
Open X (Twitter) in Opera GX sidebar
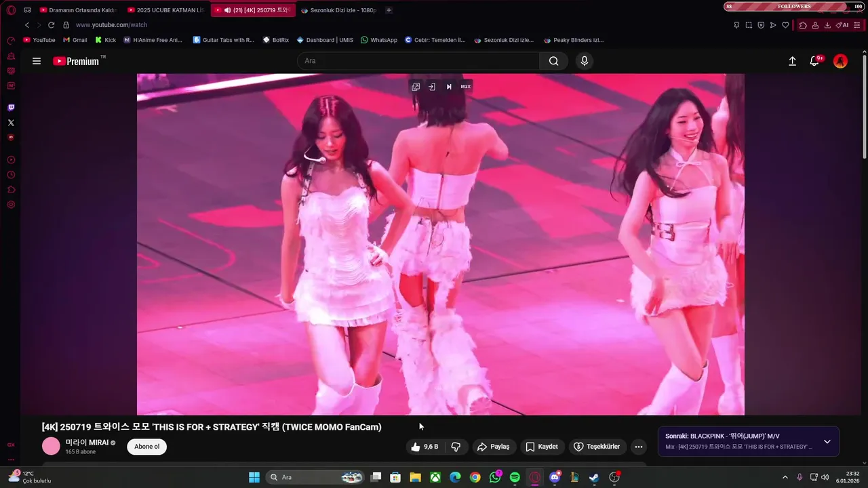[11, 123]
